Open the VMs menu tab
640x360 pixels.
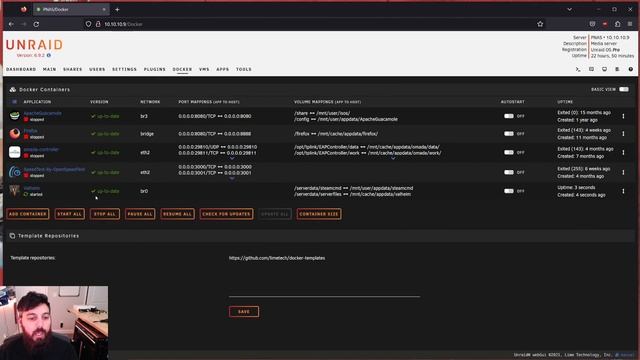pyautogui.click(x=204, y=69)
